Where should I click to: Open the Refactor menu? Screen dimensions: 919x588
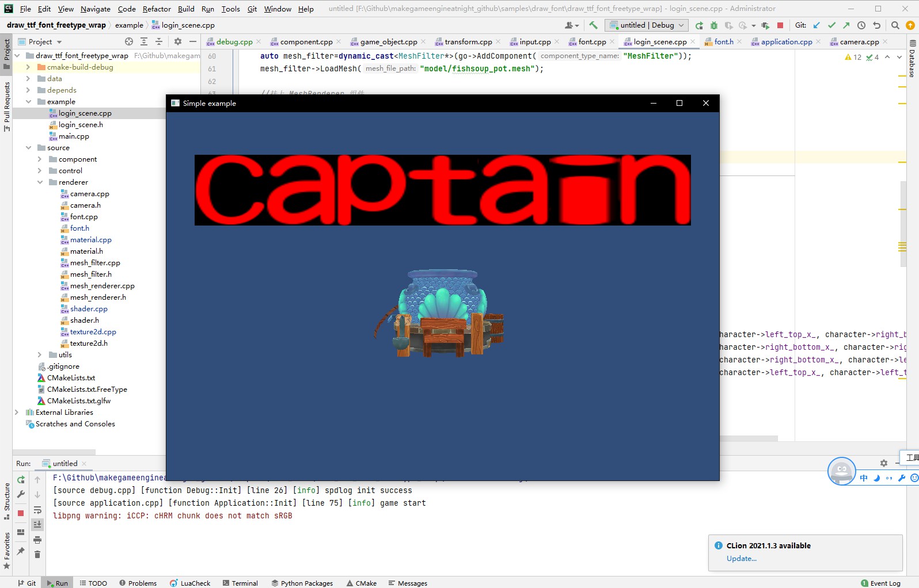(157, 9)
